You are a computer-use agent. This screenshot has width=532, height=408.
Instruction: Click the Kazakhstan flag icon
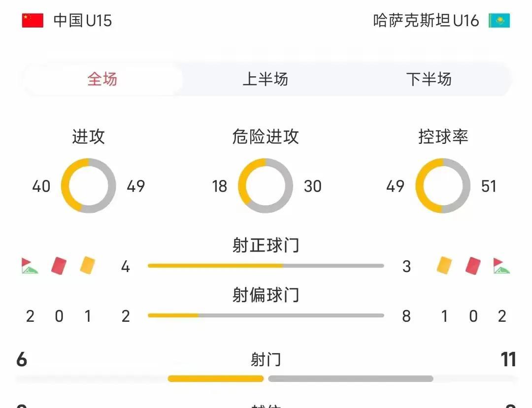499,20
